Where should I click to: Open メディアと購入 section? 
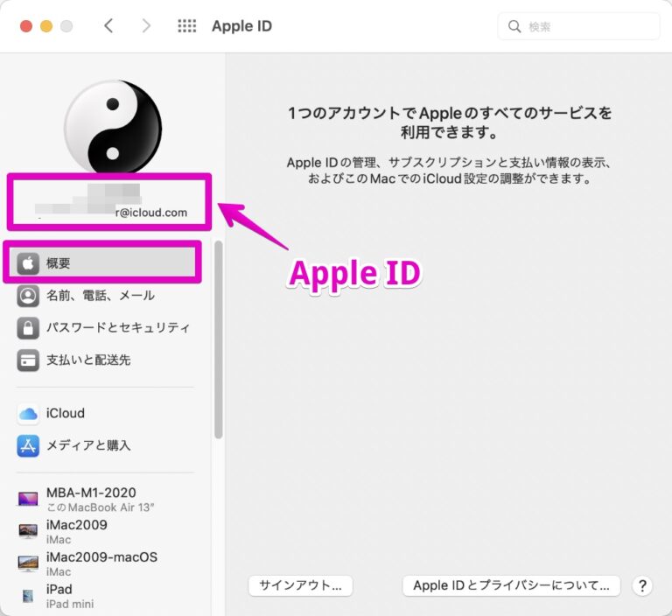coord(88,446)
